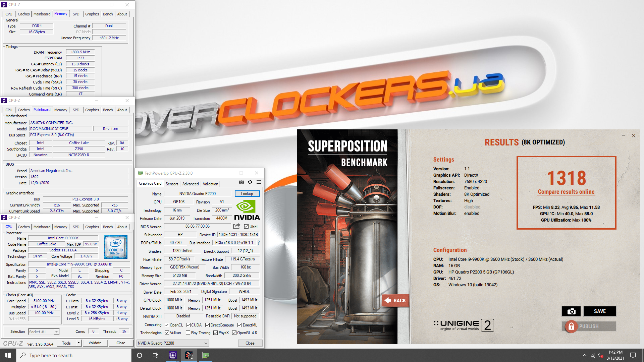Screen dimensions: 644x362
Task: Click the BIOS Version field 86.06.77.00.06
Action: click(x=197, y=226)
